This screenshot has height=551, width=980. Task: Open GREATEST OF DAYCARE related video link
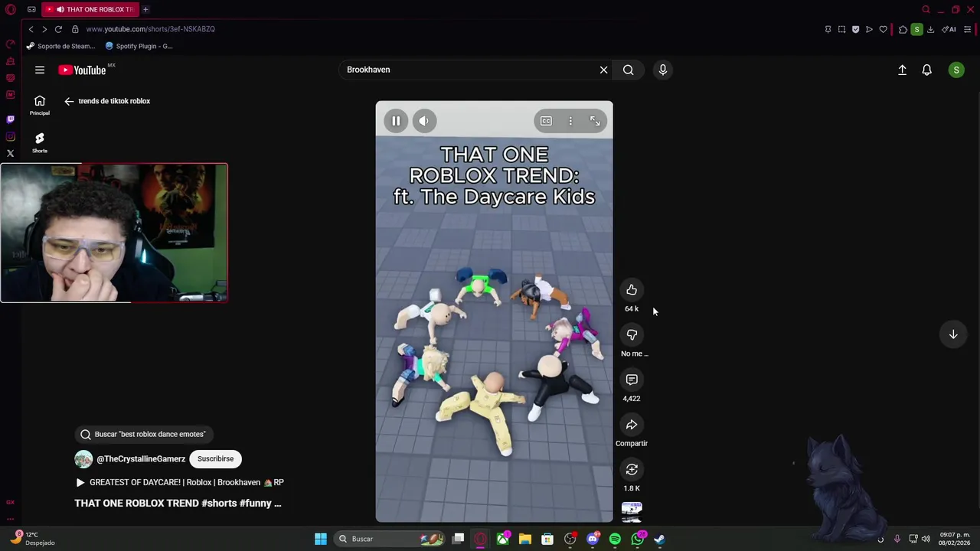tap(180, 482)
